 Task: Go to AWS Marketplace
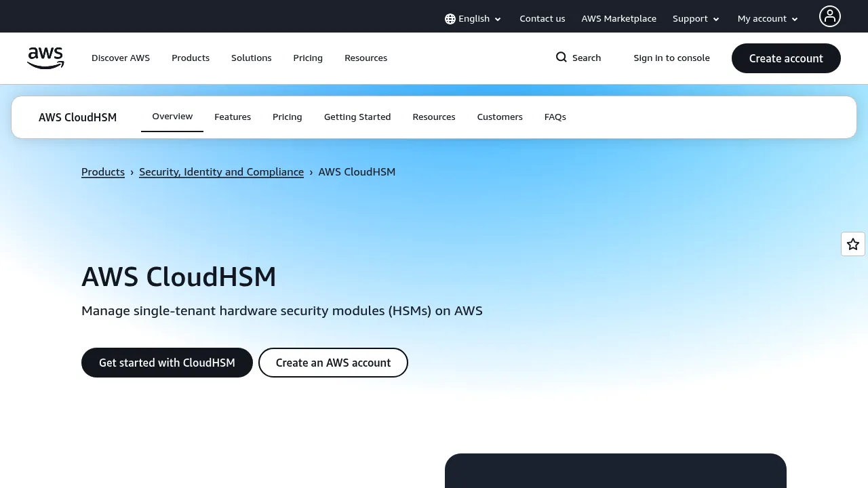(618, 19)
